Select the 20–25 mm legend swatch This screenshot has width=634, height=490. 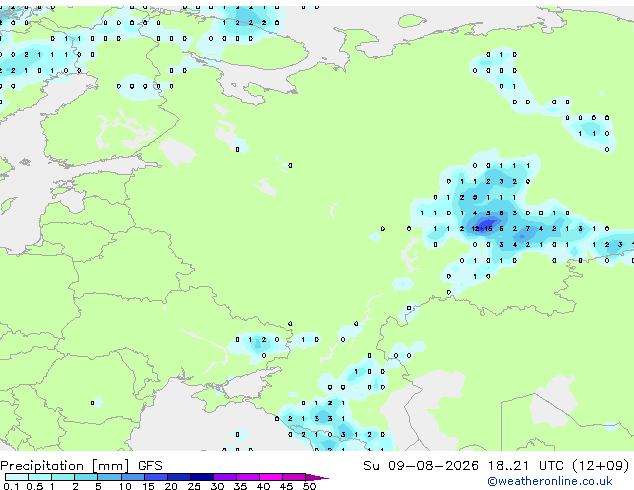click(179, 477)
